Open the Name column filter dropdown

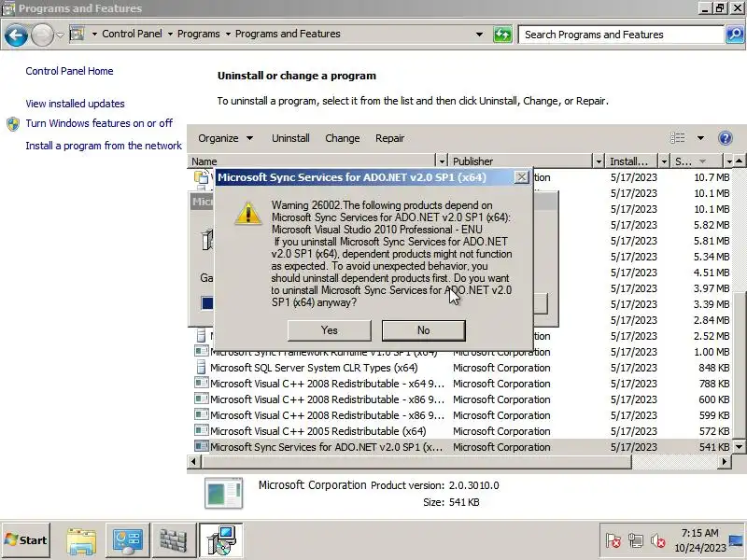click(x=442, y=161)
